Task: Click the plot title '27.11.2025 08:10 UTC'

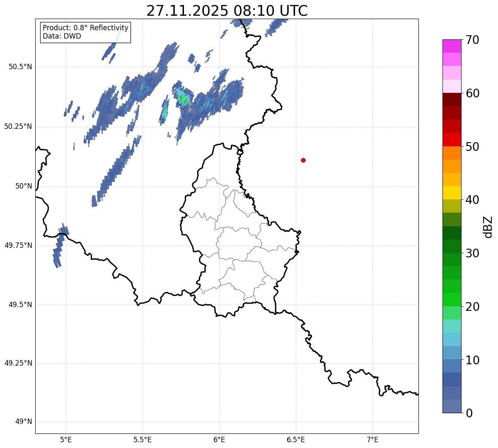Action: [x=227, y=11]
